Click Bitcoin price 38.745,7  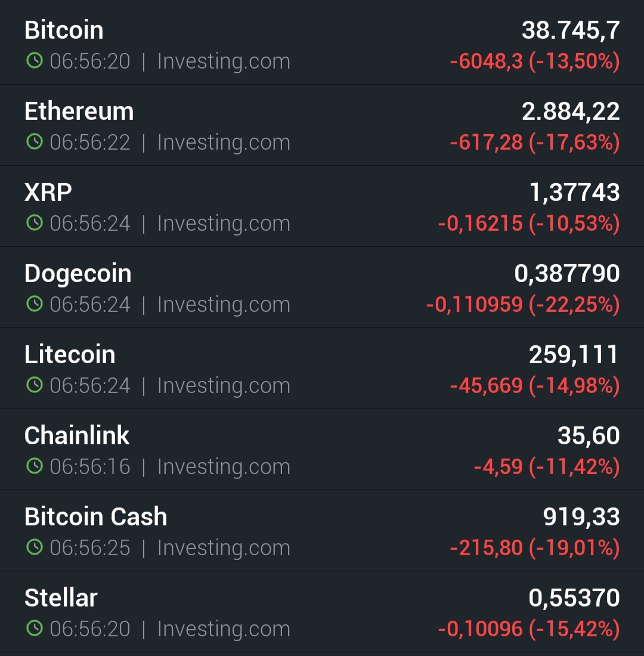[x=571, y=30]
